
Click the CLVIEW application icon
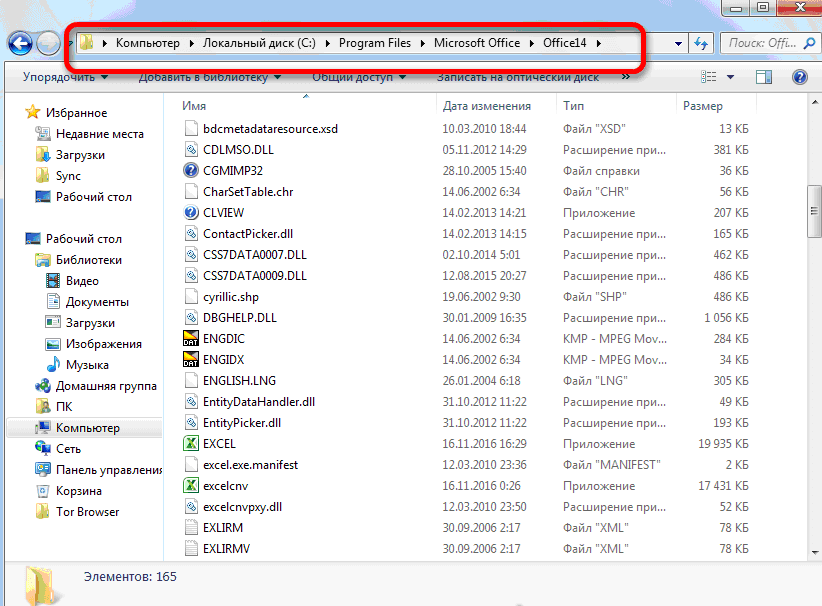click(x=193, y=213)
